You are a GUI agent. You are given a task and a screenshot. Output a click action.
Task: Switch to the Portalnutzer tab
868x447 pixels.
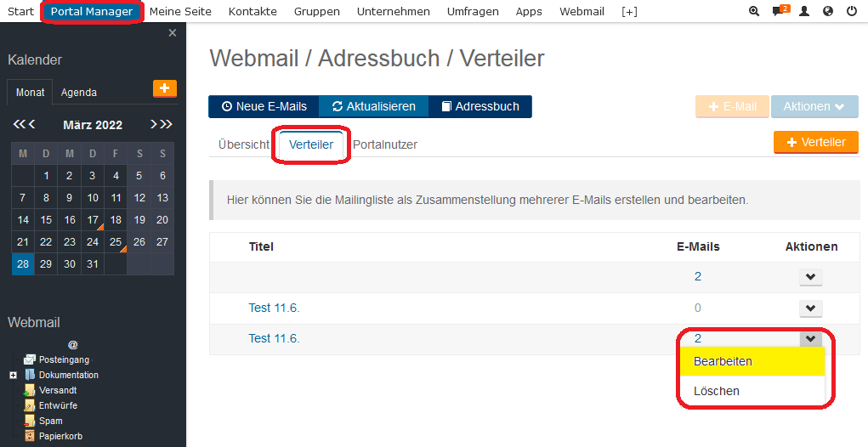[x=385, y=144]
